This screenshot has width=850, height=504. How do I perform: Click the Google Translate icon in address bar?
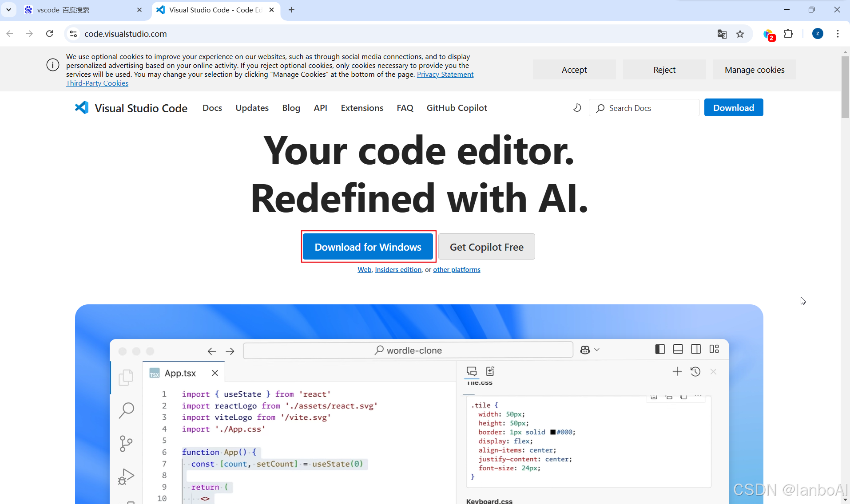pyautogui.click(x=722, y=34)
